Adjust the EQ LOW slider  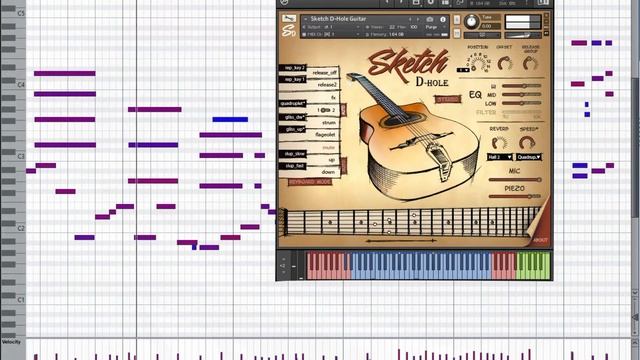(x=521, y=103)
